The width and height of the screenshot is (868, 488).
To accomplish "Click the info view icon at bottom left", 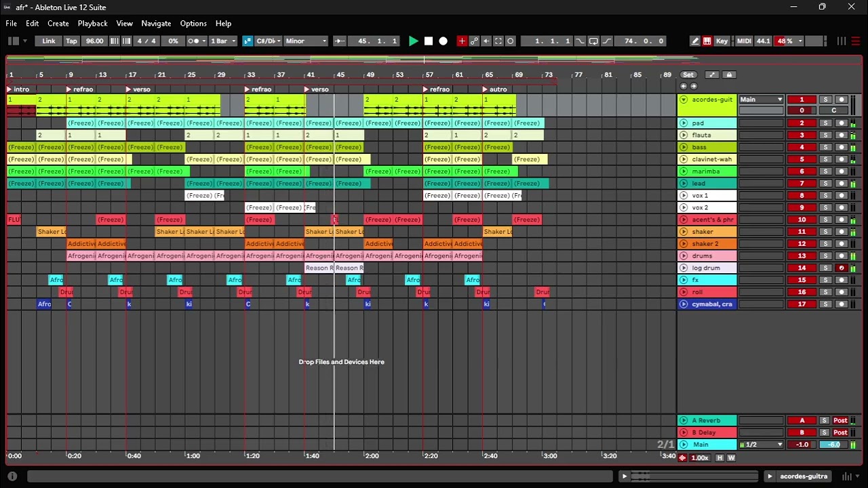I will (x=12, y=476).
